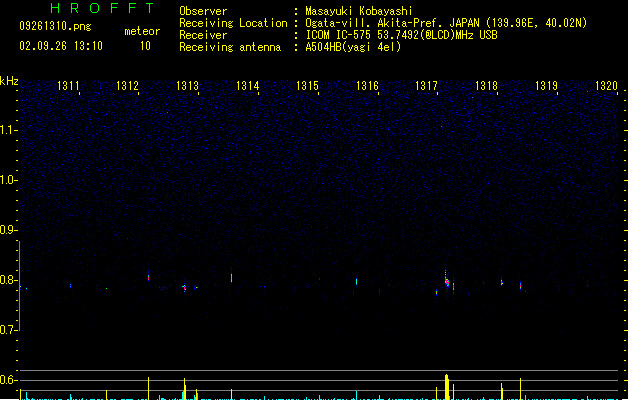
Task: Click the Observer label
Action: click(203, 11)
